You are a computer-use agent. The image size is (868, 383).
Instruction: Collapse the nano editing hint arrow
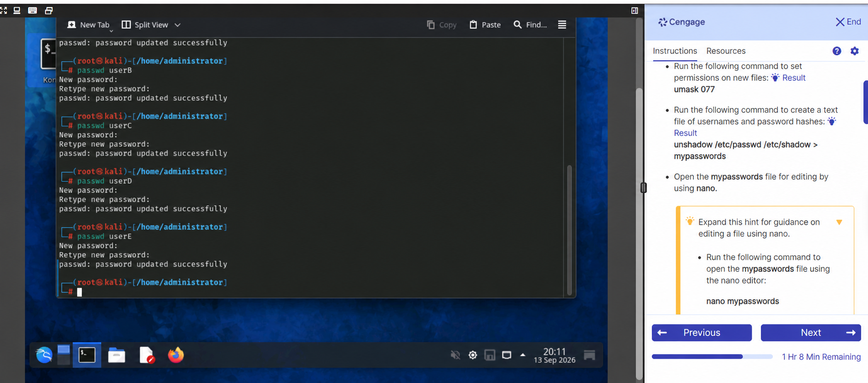839,223
